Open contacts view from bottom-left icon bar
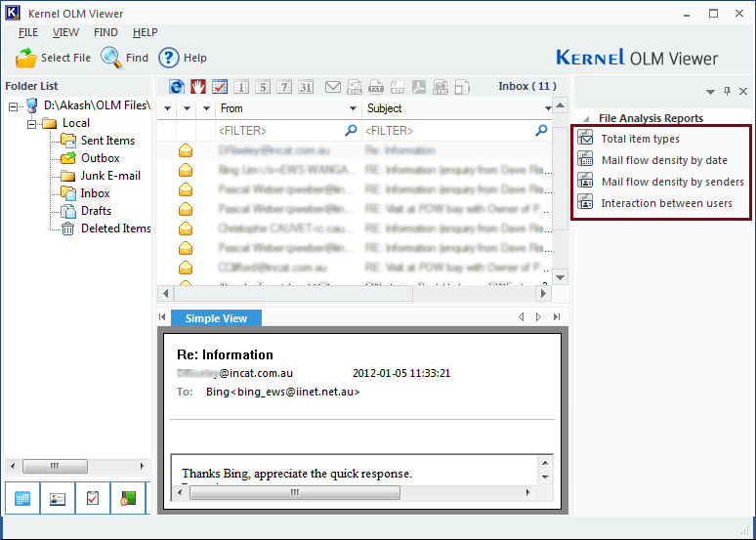The width and height of the screenshot is (756, 540). tap(58, 498)
